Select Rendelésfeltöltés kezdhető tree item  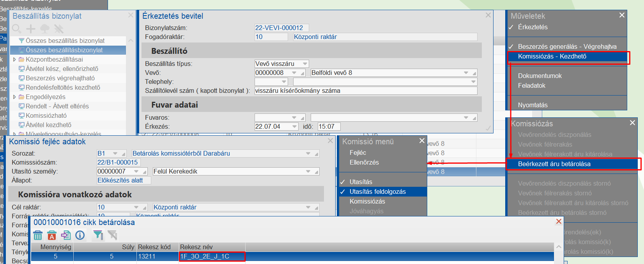click(x=63, y=87)
